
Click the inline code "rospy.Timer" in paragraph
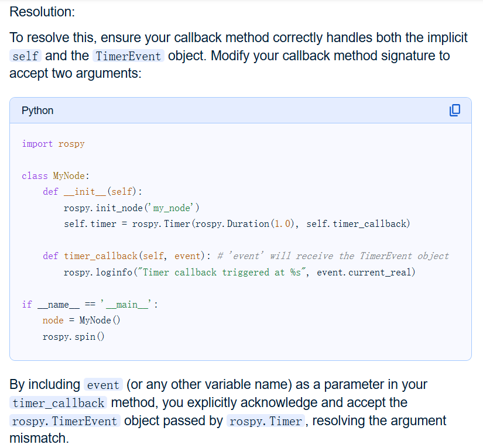266,421
